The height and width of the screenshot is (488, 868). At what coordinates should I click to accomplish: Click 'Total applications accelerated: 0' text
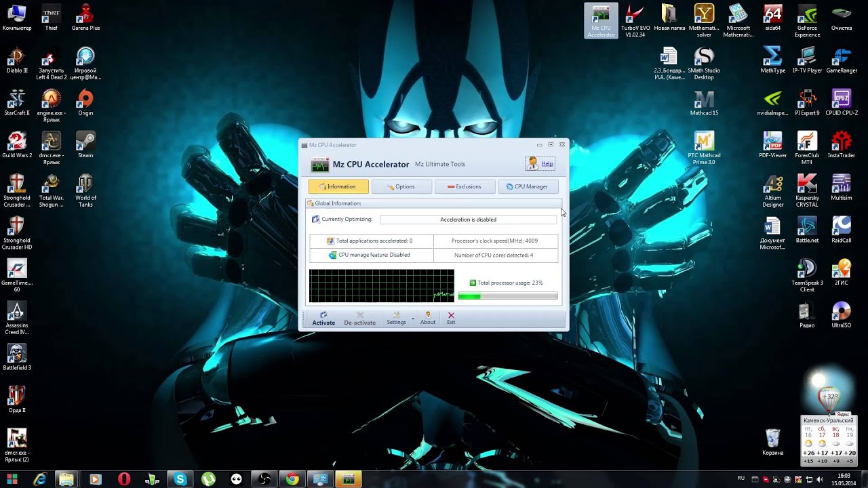point(374,241)
